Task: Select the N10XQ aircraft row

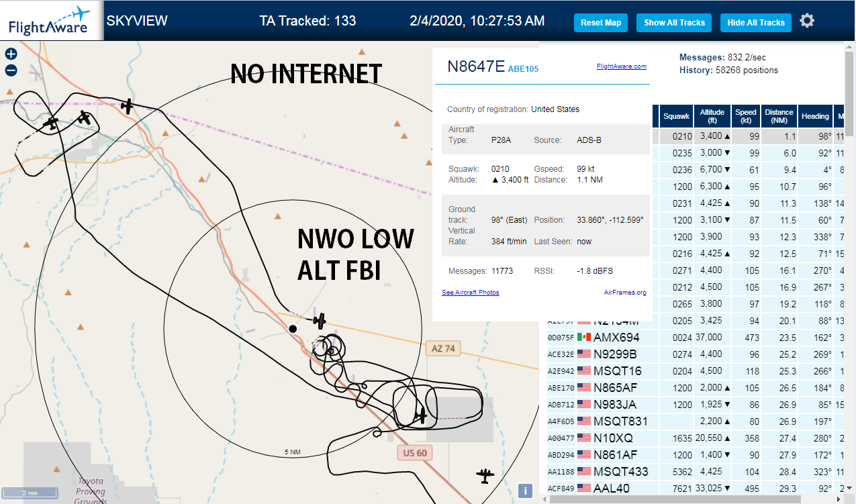Action: click(695, 438)
